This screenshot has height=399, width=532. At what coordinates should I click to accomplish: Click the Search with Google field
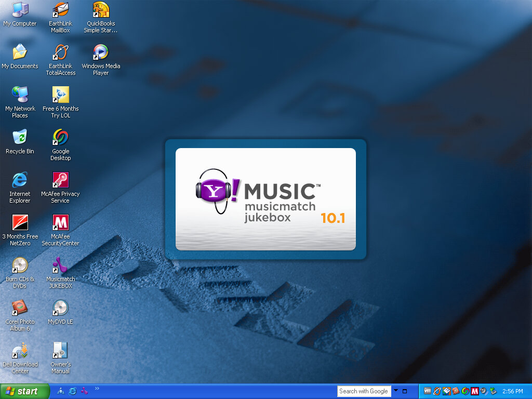pyautogui.click(x=364, y=391)
